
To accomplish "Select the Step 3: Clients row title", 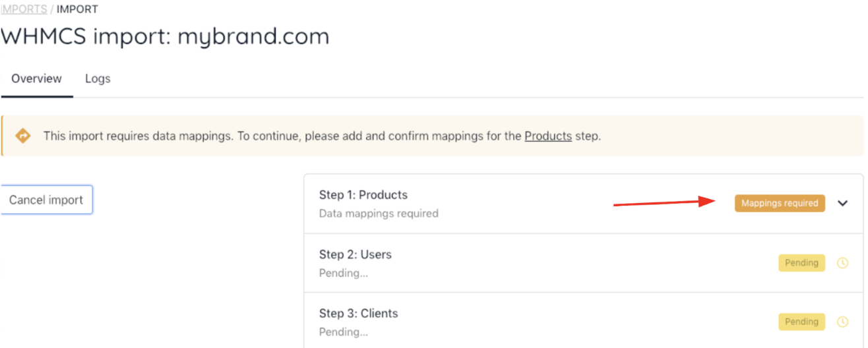I will tap(359, 313).
